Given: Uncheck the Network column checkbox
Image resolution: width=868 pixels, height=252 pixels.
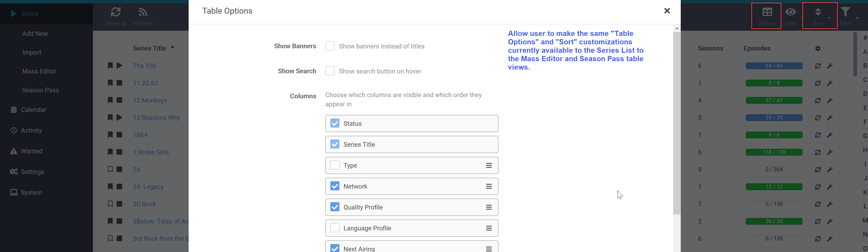Looking at the screenshot, I should 335,186.
